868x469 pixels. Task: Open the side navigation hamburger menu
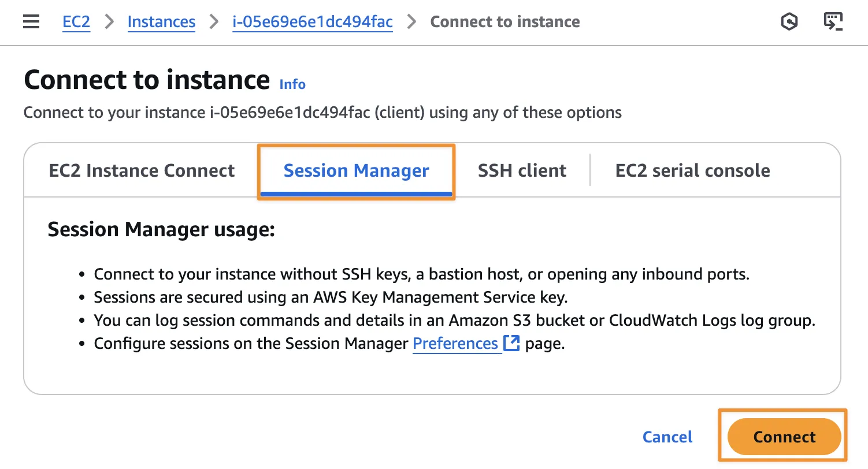(31, 23)
